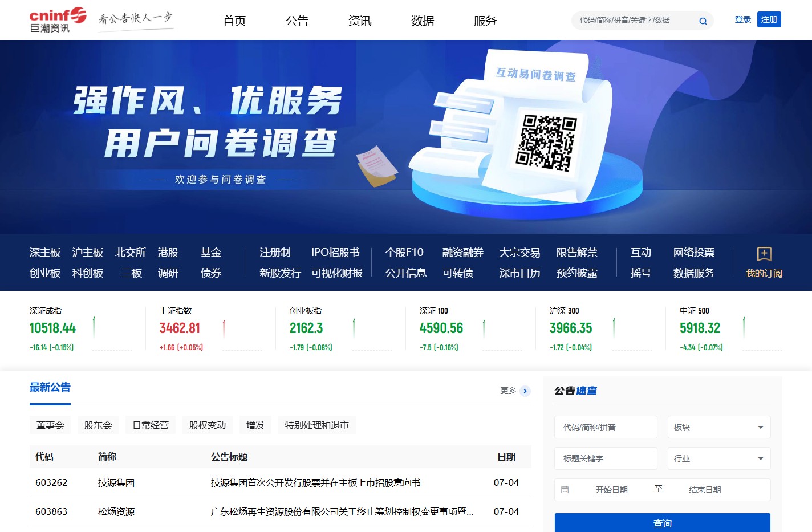Viewport: 812px width, 532px height.
Task: Open the 新股发行 link
Action: [280, 273]
